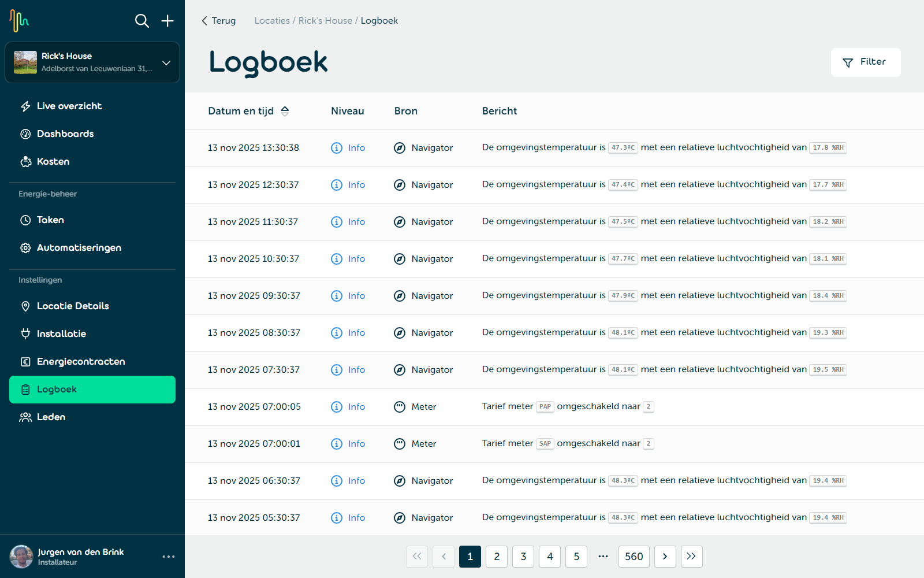
Task: Click Info icon in 05:30:37 row
Action: (337, 518)
